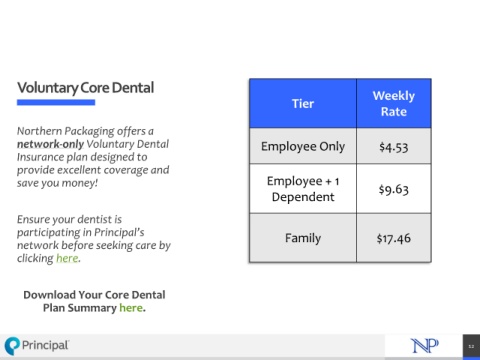Viewport: 480px width, 360px height.
Task: Click the blue underline bar beneath heading
Action: 56,102
